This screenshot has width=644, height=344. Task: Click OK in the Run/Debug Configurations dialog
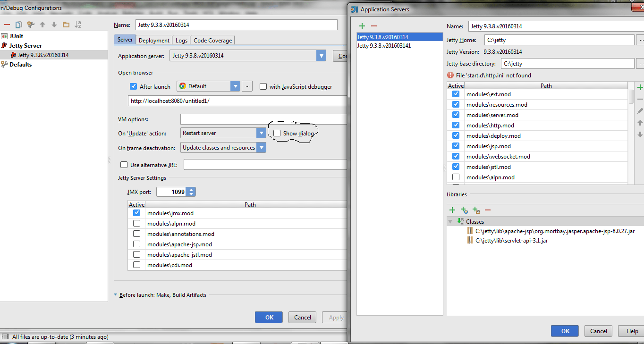coord(269,317)
